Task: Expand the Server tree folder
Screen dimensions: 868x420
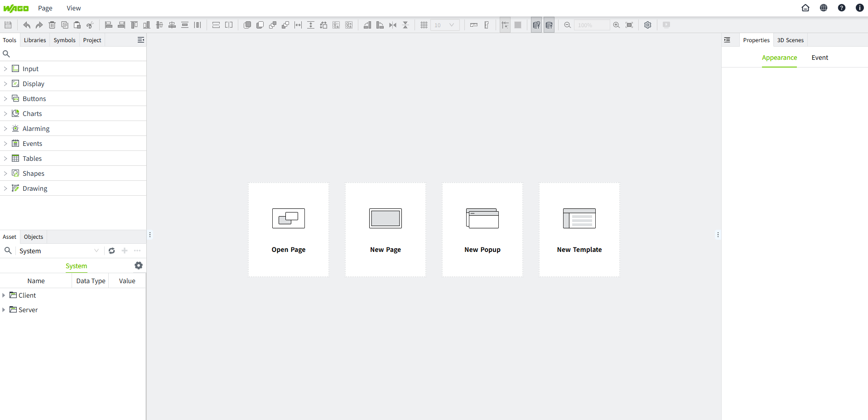Action: click(x=4, y=310)
